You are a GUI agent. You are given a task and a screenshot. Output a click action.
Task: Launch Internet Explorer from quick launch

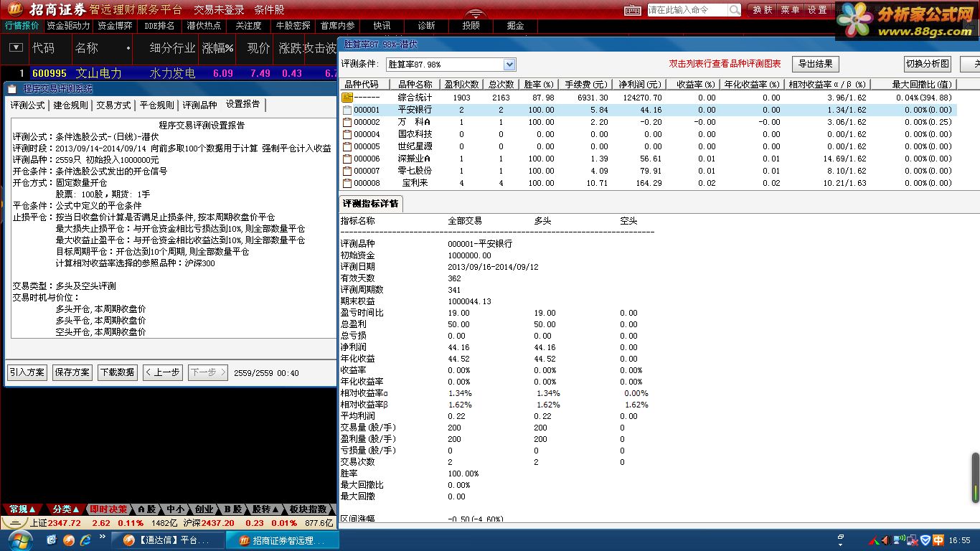tap(85, 540)
